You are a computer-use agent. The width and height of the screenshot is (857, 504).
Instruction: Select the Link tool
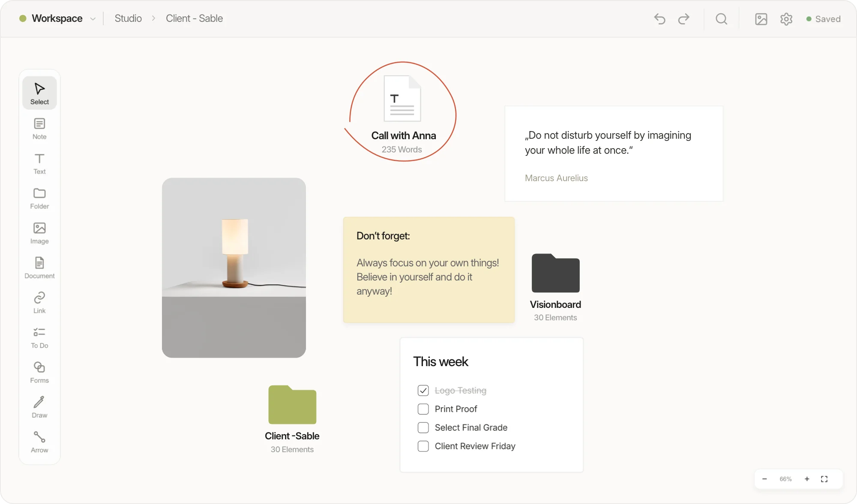coord(39,302)
